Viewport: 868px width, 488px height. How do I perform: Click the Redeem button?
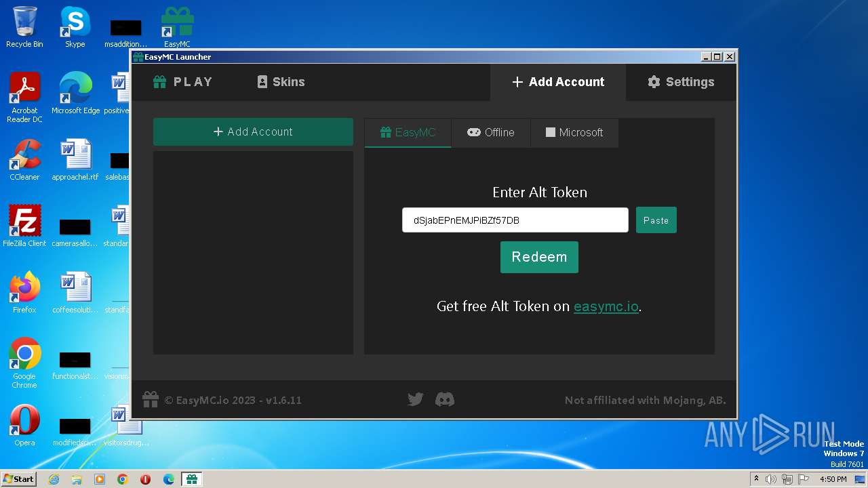[539, 257]
